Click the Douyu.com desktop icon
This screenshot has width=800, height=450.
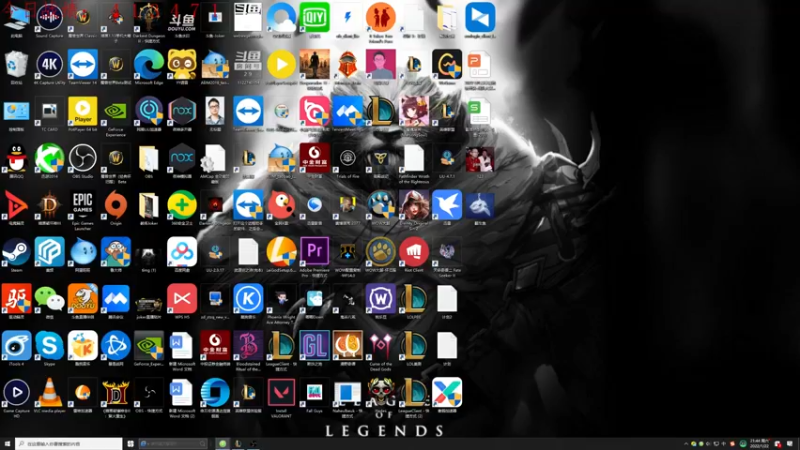tap(182, 20)
